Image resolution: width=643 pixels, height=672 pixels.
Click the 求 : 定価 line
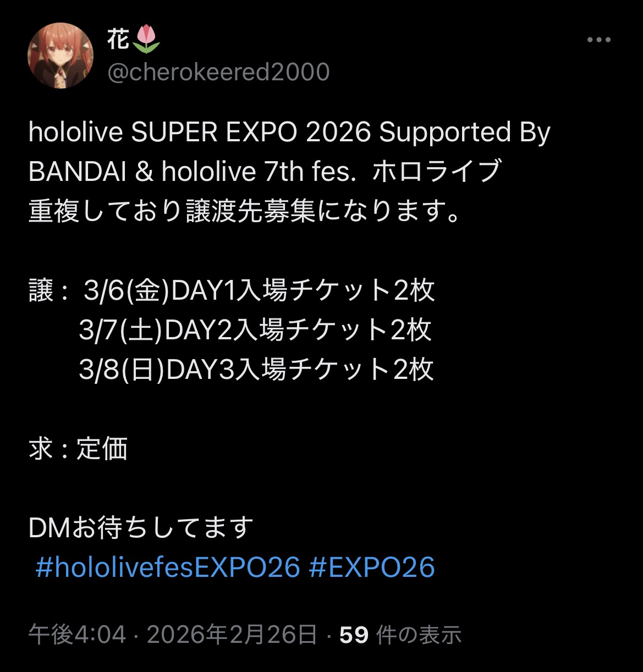coord(78,448)
